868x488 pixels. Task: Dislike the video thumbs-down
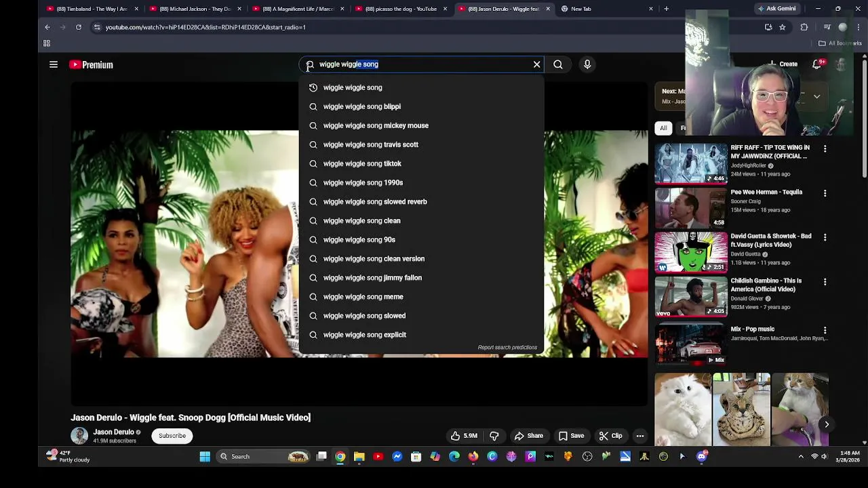point(494,436)
